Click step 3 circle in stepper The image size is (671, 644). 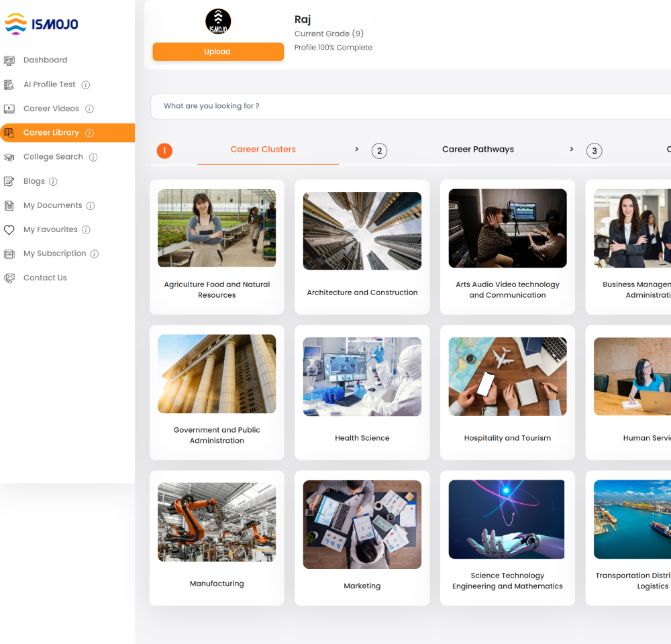(x=594, y=151)
